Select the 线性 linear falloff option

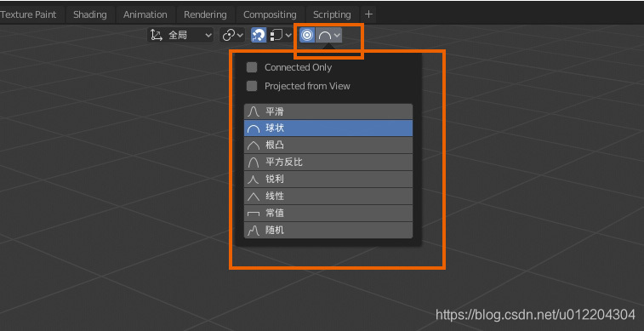pyautogui.click(x=328, y=197)
